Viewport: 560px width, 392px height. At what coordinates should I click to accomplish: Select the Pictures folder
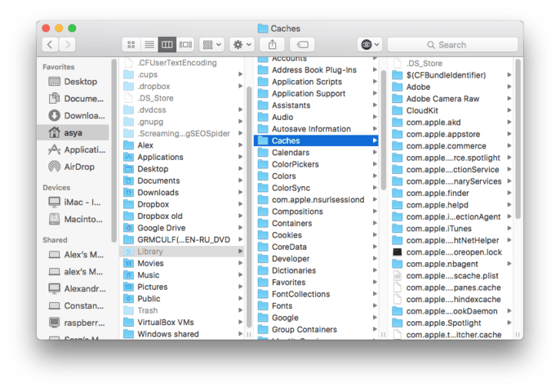tap(182, 287)
